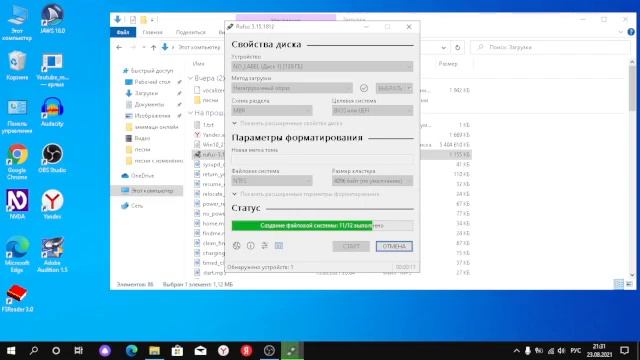Open Audacity desktop shortcut
The width and height of the screenshot is (640, 360).
coord(52,112)
